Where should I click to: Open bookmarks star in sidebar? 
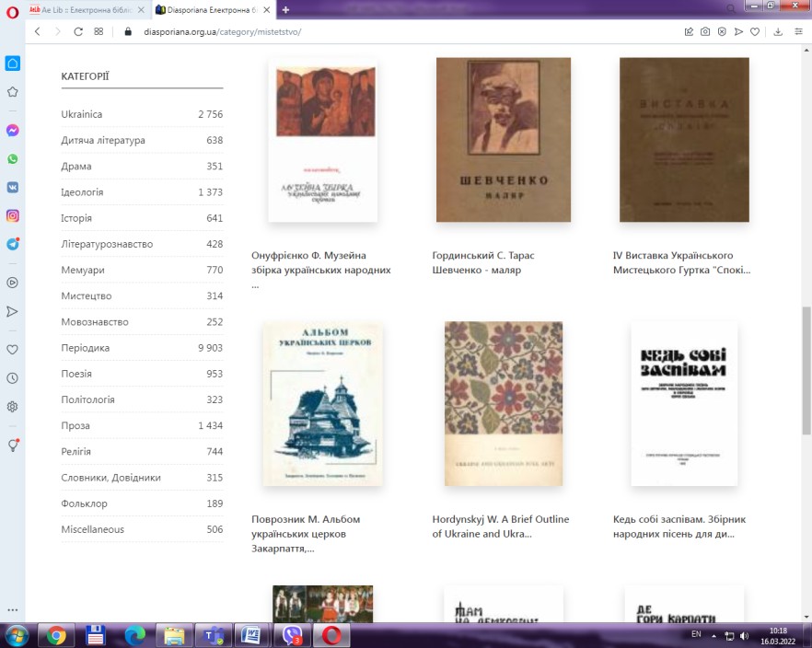13,92
